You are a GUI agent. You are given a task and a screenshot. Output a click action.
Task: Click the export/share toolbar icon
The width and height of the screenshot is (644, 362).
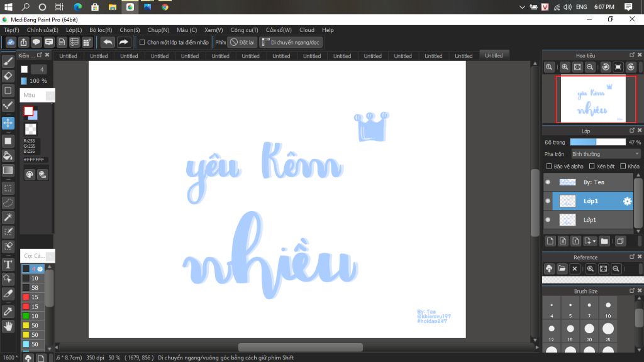click(x=23, y=42)
